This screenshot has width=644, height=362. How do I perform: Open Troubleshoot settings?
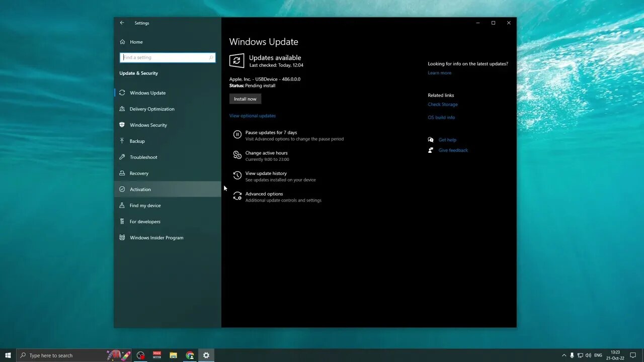point(168,157)
